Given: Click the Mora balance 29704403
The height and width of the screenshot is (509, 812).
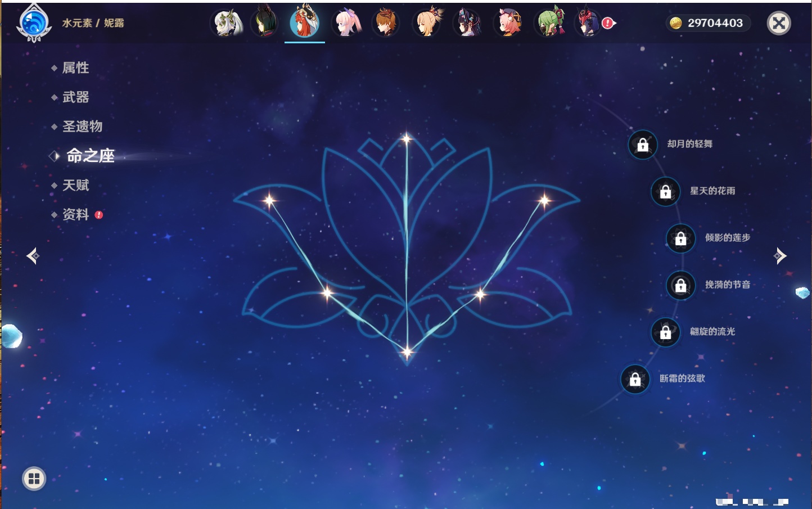Looking at the screenshot, I should pyautogui.click(x=715, y=23).
